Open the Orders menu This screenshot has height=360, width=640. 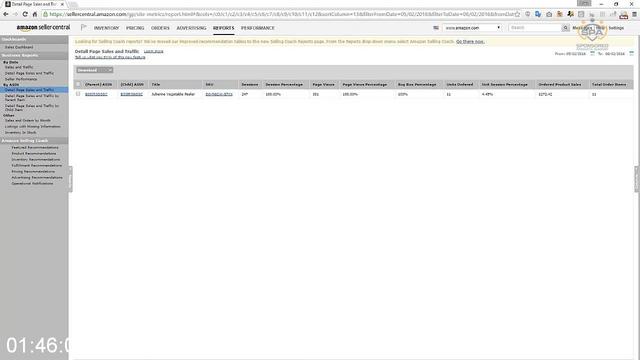coord(160,28)
